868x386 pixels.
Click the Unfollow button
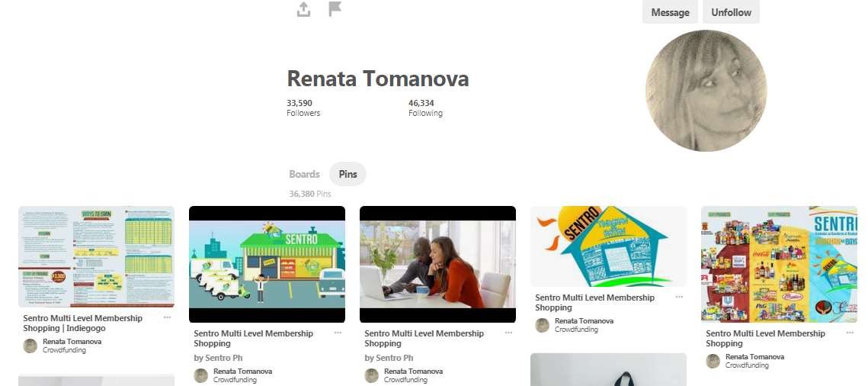731,12
